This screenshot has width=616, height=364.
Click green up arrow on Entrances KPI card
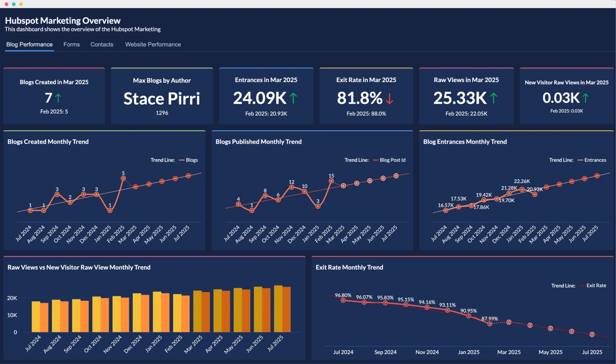click(x=293, y=98)
